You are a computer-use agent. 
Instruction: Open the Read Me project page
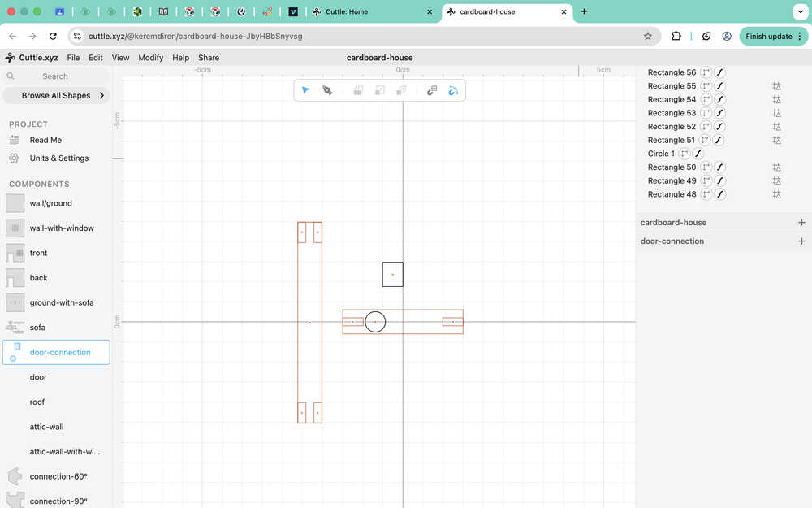[45, 141]
